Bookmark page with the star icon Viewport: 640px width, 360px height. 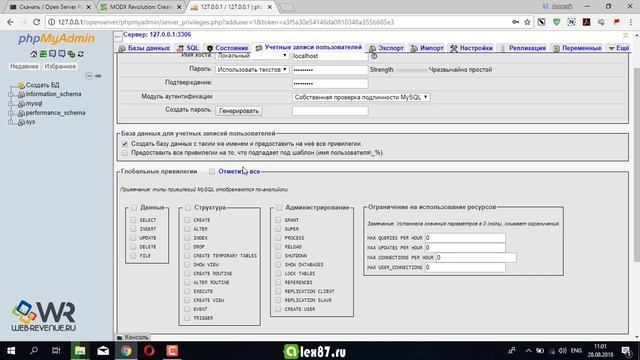527,22
